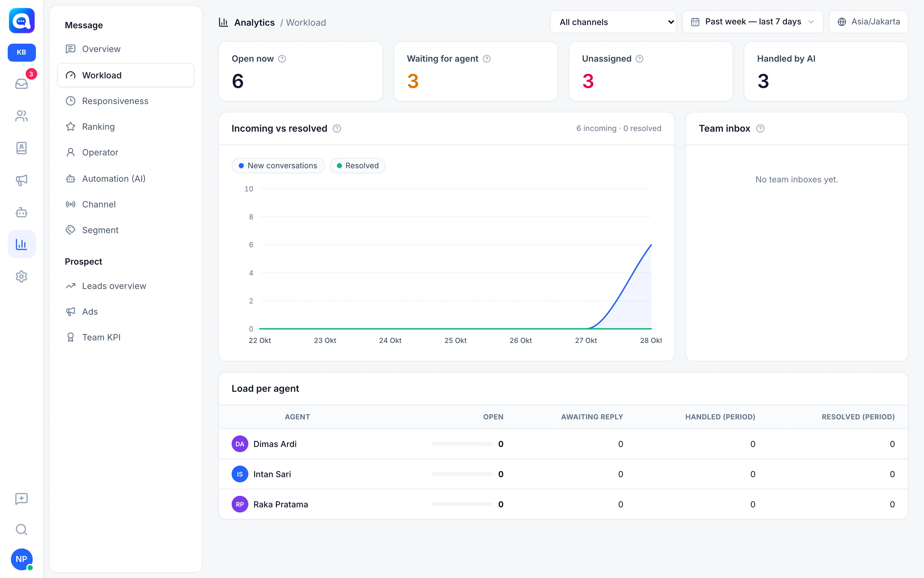Click the NP user avatar
Viewport: 924px width, 578px height.
[x=21, y=559]
